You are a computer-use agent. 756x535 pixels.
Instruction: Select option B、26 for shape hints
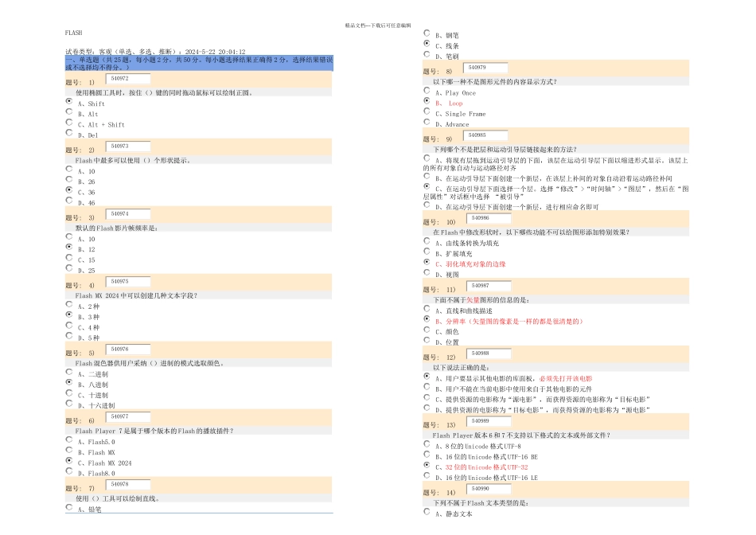coord(69,179)
